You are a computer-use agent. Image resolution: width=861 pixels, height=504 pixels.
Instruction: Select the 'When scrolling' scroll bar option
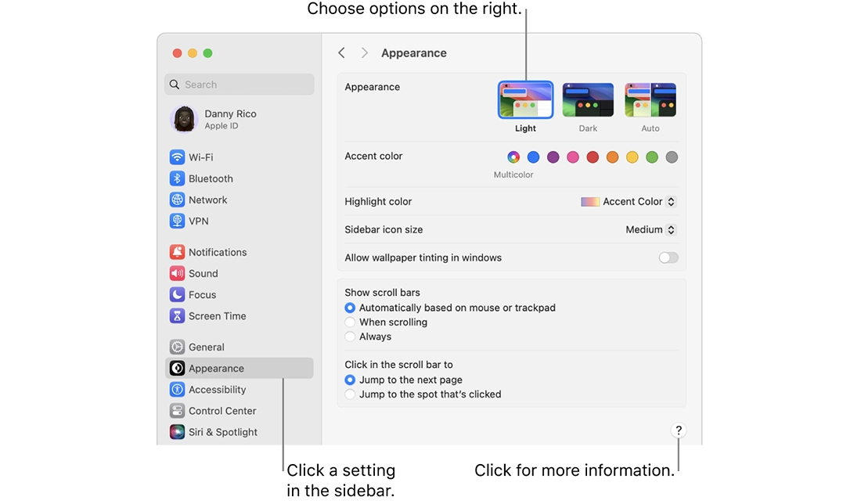coord(351,322)
